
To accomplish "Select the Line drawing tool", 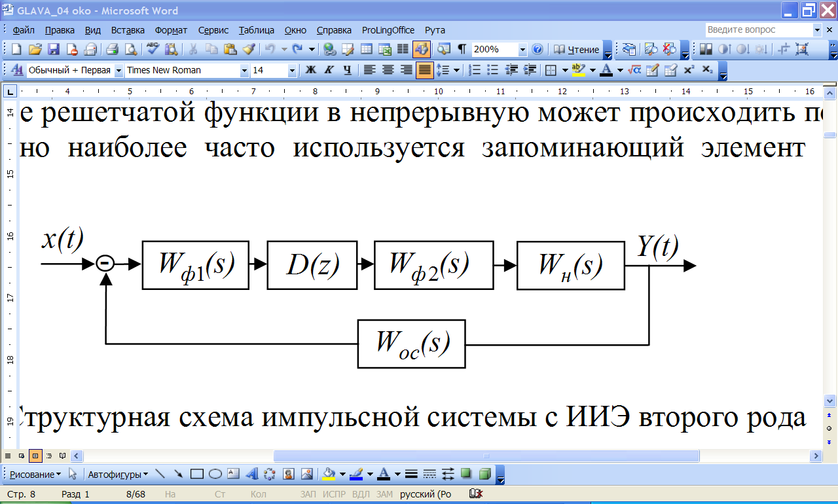I will coord(160,474).
